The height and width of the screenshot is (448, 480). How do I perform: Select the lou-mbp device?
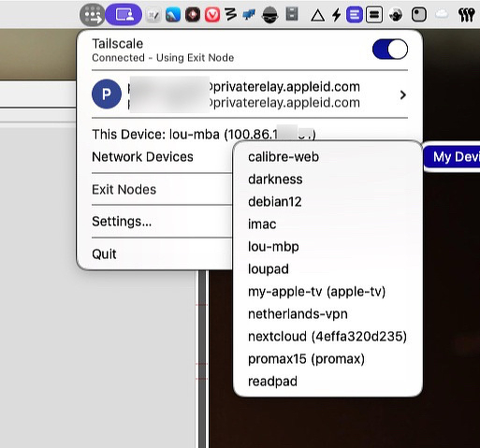tap(327, 247)
